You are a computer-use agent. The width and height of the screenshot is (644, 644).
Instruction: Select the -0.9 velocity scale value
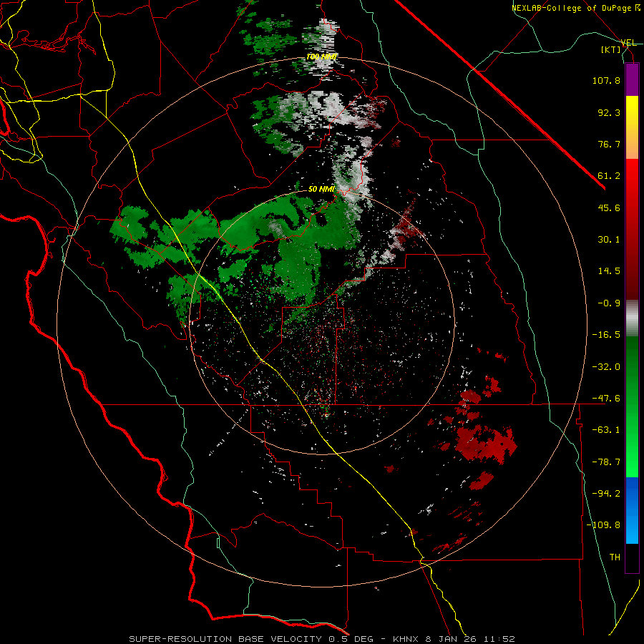click(609, 303)
